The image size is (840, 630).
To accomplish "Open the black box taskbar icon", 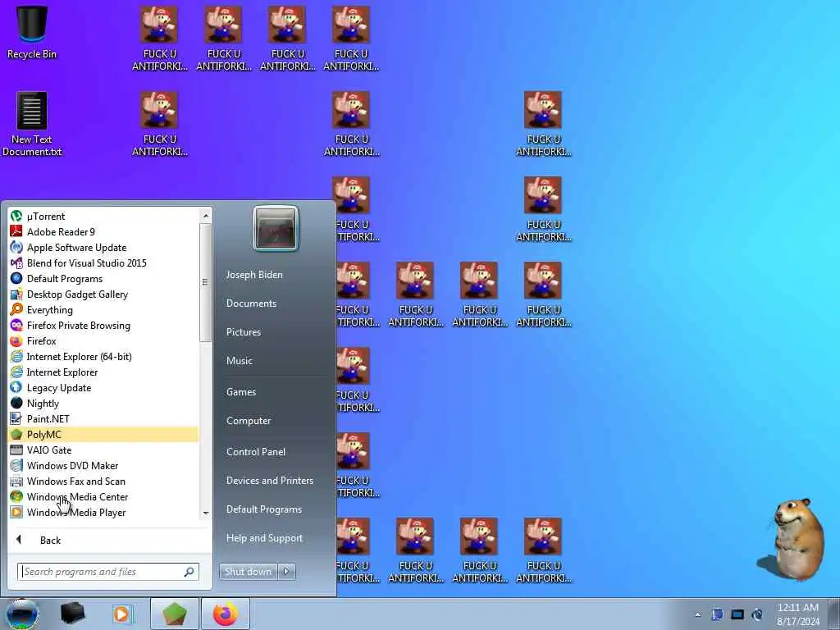I will tap(73, 614).
